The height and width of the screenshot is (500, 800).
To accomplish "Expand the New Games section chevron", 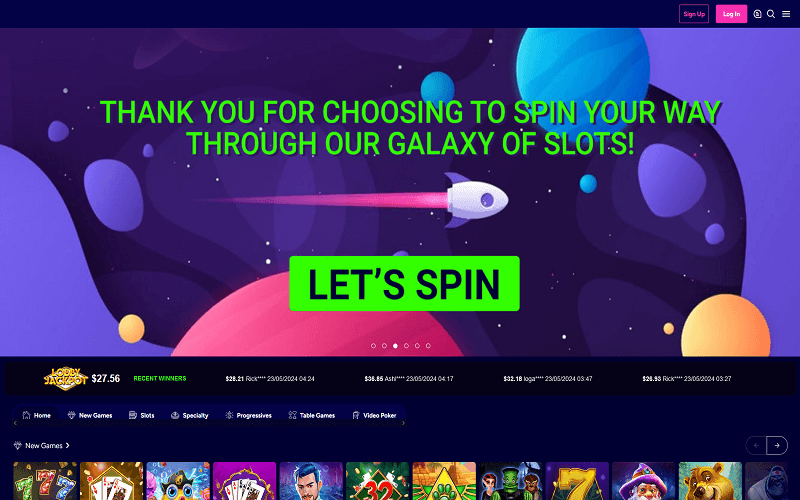I will [x=67, y=445].
